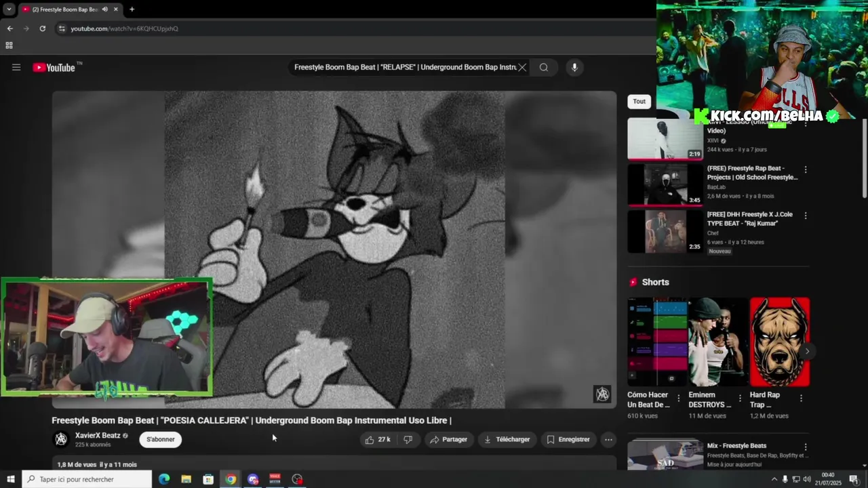Open the Freestyle Rap Beat - Projects title
The image size is (868, 488).
[752, 173]
